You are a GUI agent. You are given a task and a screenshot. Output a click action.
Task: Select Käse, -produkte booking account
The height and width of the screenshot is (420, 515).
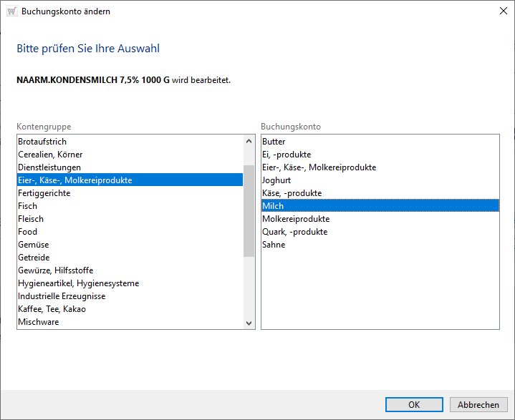[292, 193]
